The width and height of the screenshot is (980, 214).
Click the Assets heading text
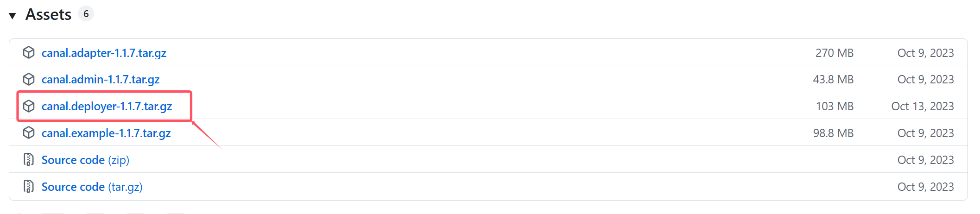tap(48, 15)
